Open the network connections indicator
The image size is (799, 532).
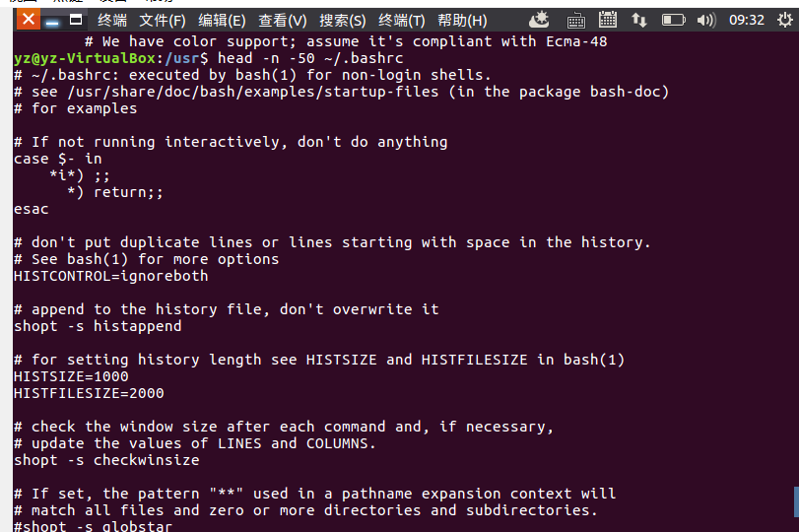[640, 19]
